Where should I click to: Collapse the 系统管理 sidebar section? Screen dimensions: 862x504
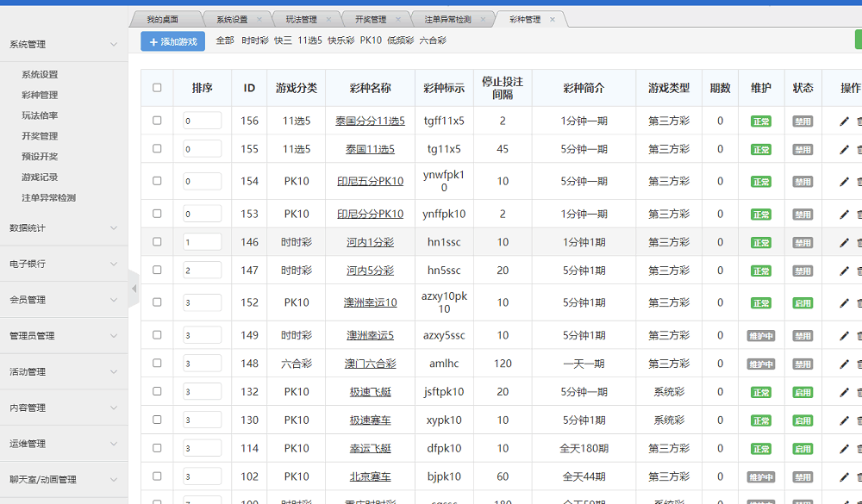click(x=113, y=45)
